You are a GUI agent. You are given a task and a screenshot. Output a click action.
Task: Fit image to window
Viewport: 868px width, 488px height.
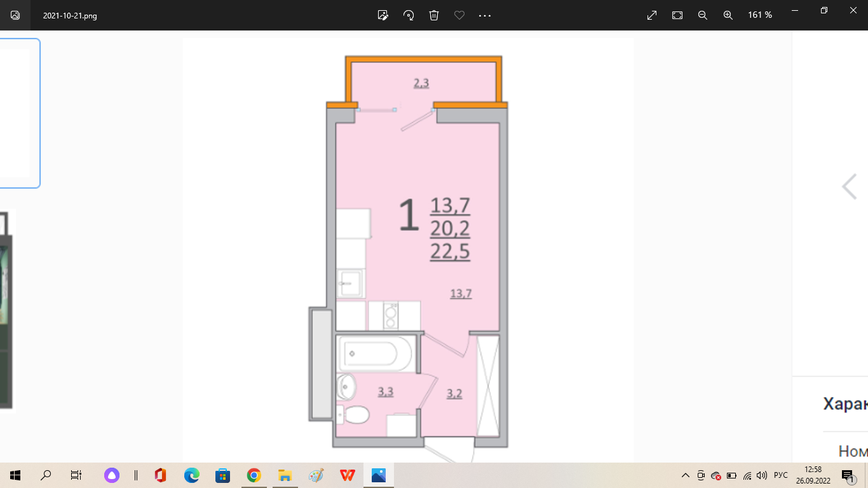pyautogui.click(x=677, y=15)
